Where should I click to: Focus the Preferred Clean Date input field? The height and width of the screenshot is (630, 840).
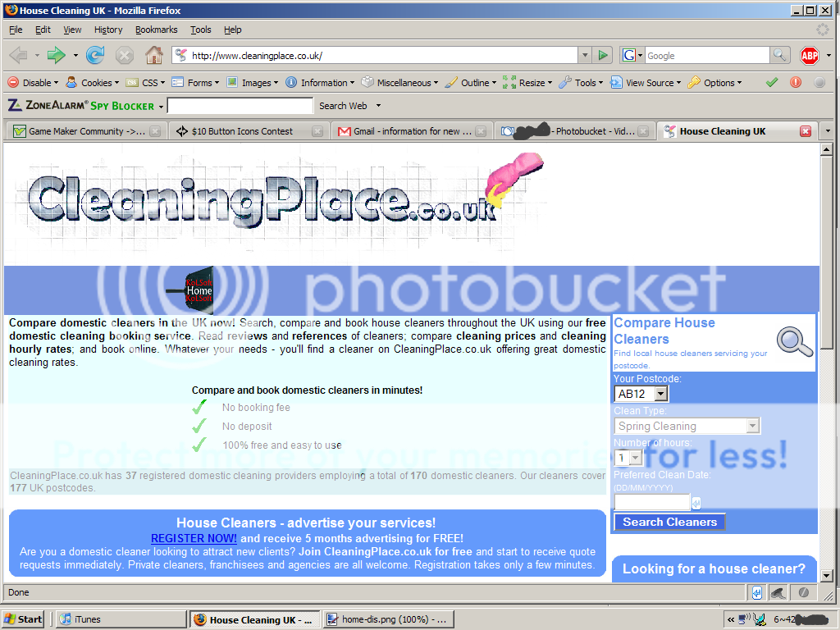tap(652, 503)
